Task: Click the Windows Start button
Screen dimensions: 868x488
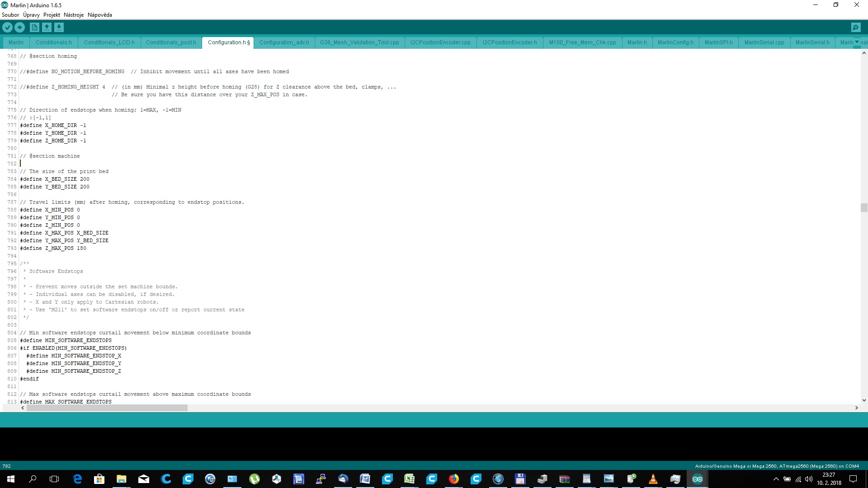Action: pyautogui.click(x=11, y=479)
